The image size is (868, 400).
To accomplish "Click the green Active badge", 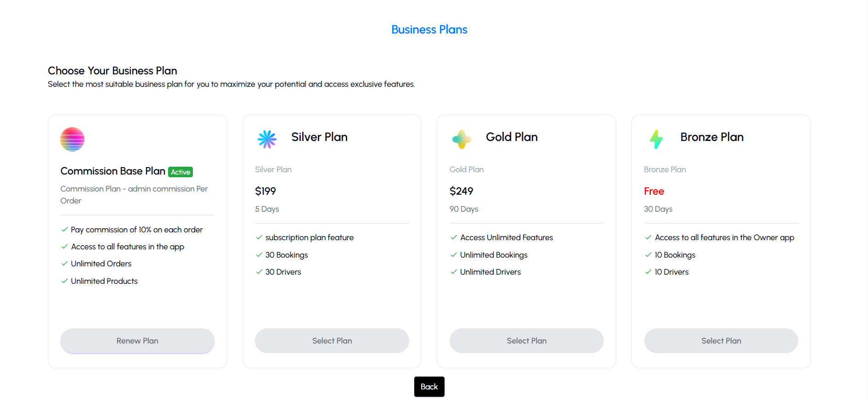I will 180,172.
